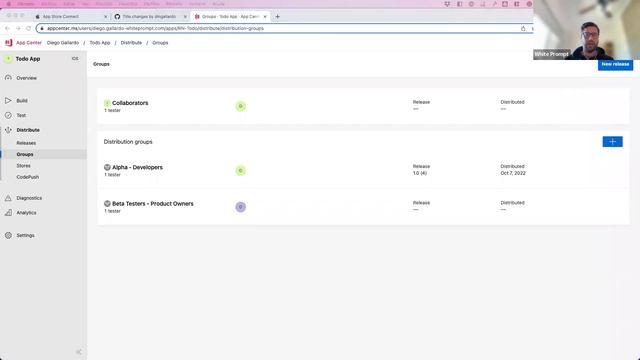Open the App Center home link
This screenshot has width=640, height=360.
click(x=29, y=43)
